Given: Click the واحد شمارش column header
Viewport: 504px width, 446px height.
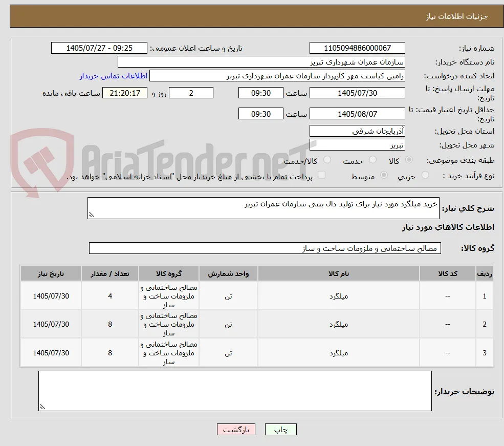Looking at the screenshot, I should click(x=228, y=273).
